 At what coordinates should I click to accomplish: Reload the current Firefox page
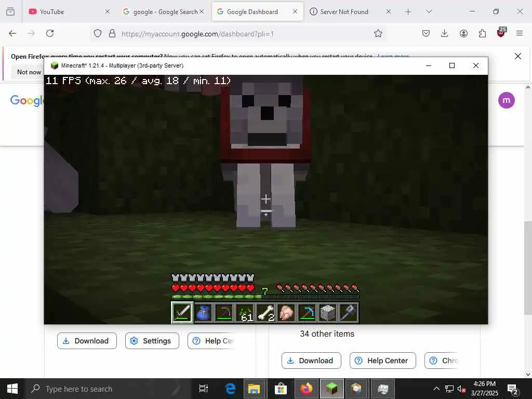pos(50,33)
